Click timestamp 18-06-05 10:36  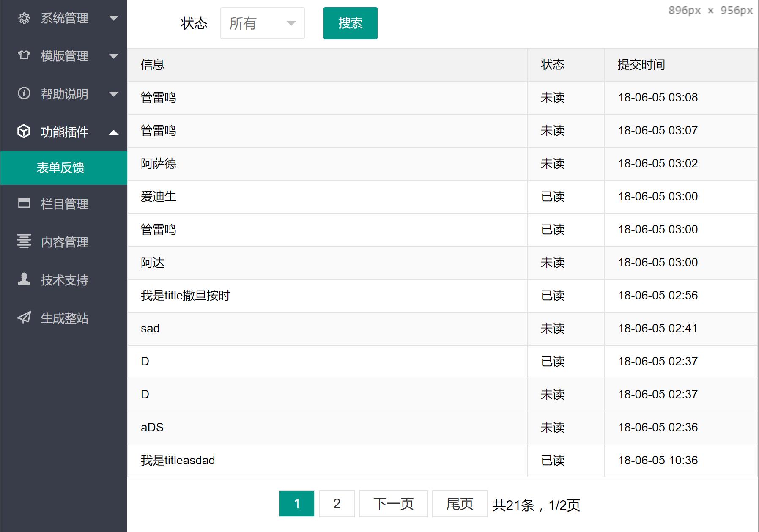[x=658, y=461]
